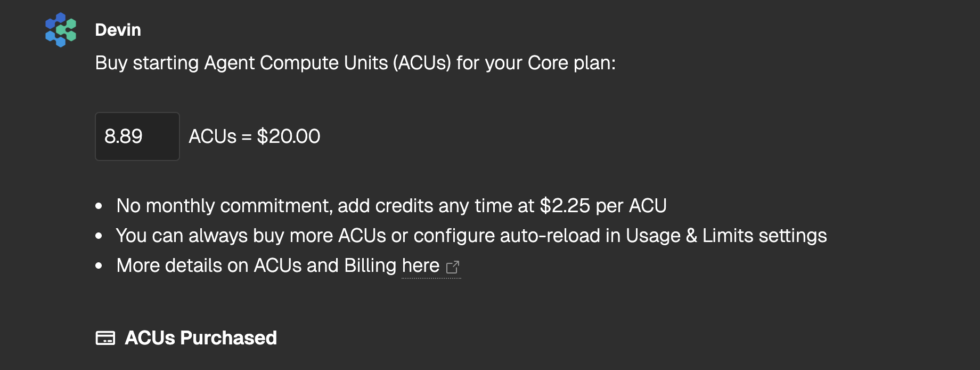The height and width of the screenshot is (370, 980).
Task: Click 'More details on ACUs and Billing' text
Action: (256, 266)
